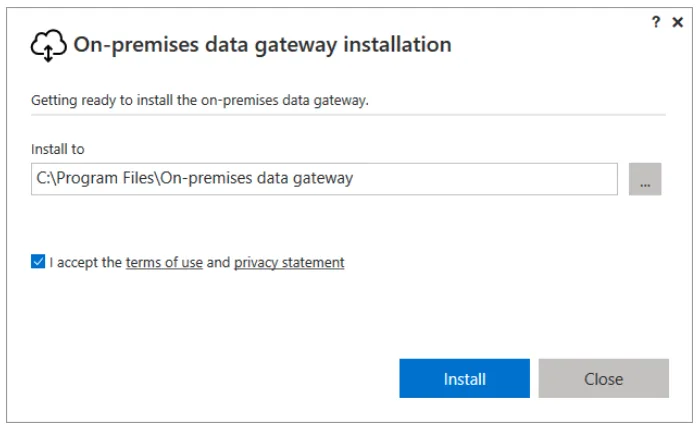The width and height of the screenshot is (699, 430).
Task: Click the word "and" between the links
Action: click(218, 262)
